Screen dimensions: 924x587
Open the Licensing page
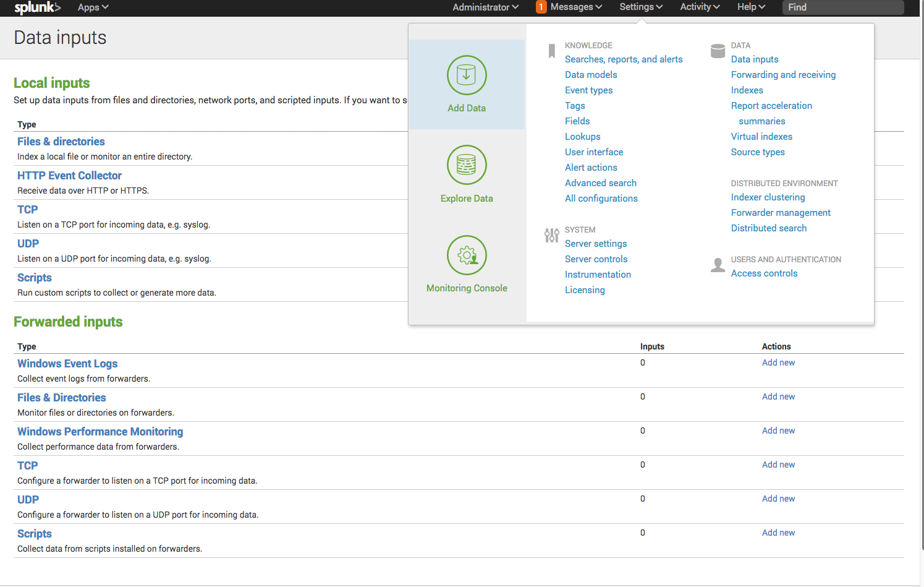585,289
